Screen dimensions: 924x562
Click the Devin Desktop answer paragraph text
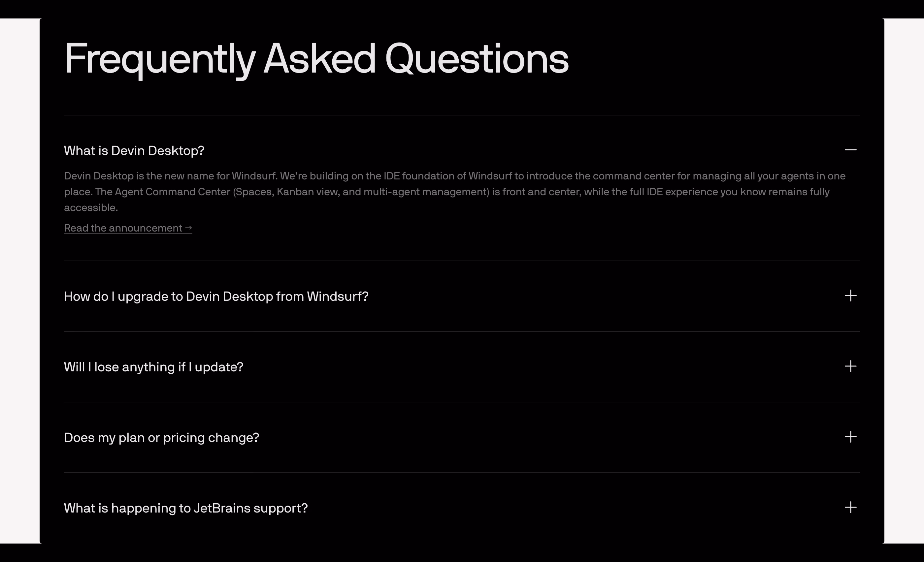454,191
